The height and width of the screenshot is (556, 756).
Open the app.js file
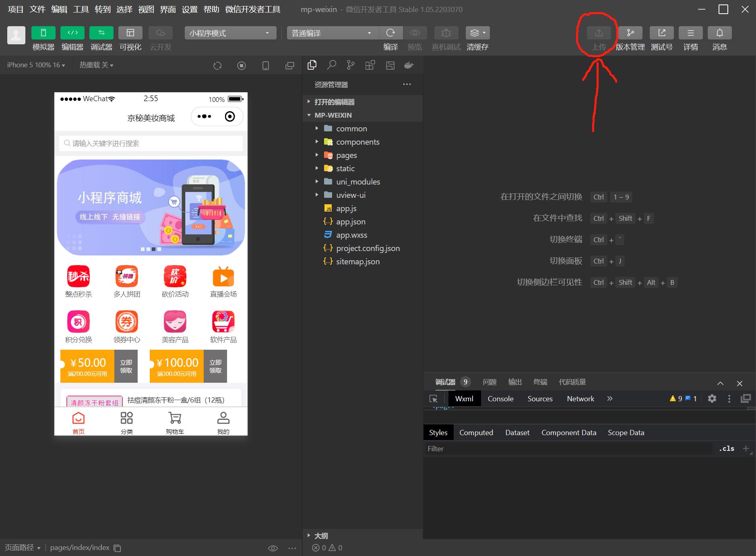[362, 208]
